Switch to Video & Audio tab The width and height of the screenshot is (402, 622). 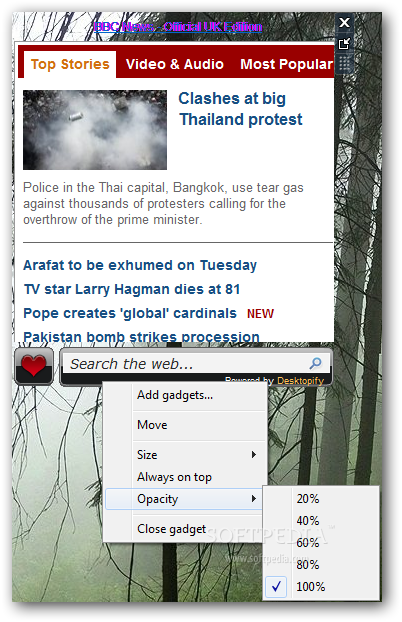tap(175, 64)
